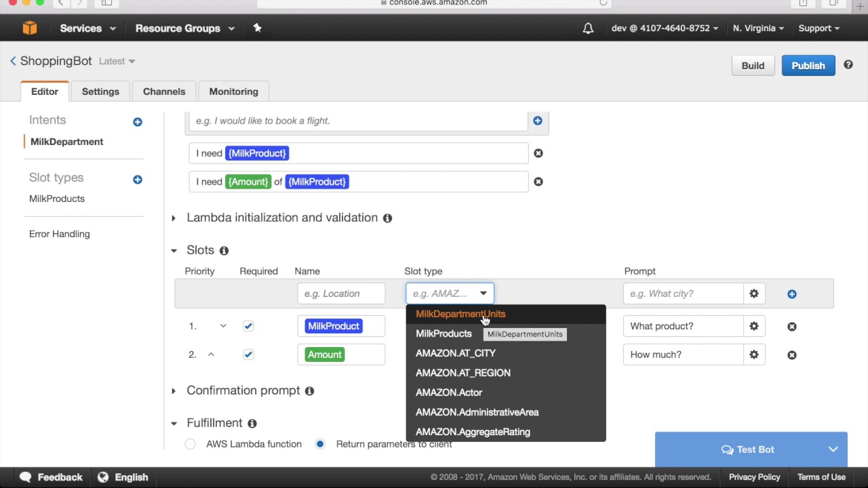This screenshot has height=488, width=868.
Task: Remove the Amount slot row
Action: [791, 355]
